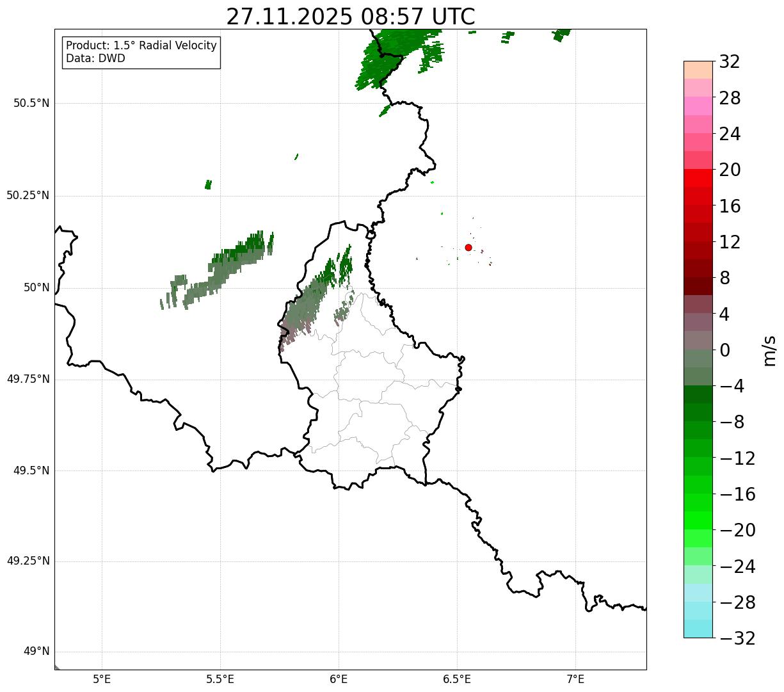Click the colorbar tick label 24
Screen dimensions: 784x692
point(730,134)
